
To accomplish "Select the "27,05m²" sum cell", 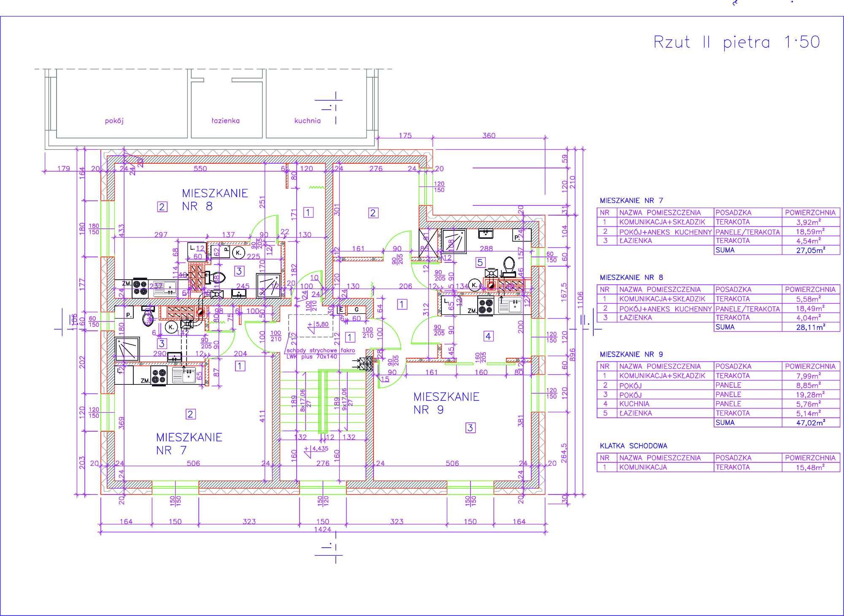I will click(x=810, y=250).
